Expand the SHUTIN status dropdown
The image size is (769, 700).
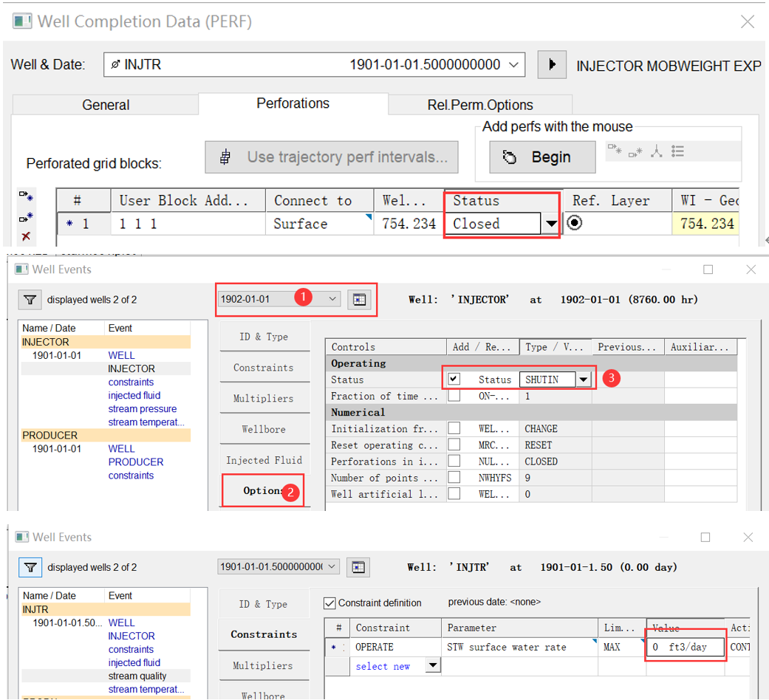[584, 380]
